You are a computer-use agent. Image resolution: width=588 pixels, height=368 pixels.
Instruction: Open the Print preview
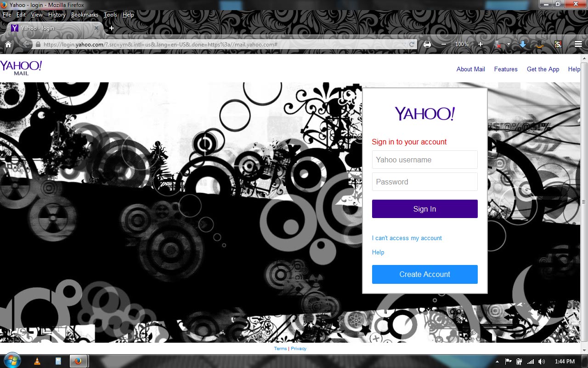[x=427, y=44]
